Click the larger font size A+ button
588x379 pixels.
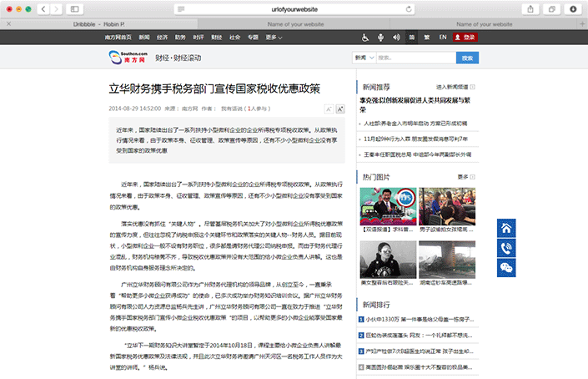click(x=329, y=109)
